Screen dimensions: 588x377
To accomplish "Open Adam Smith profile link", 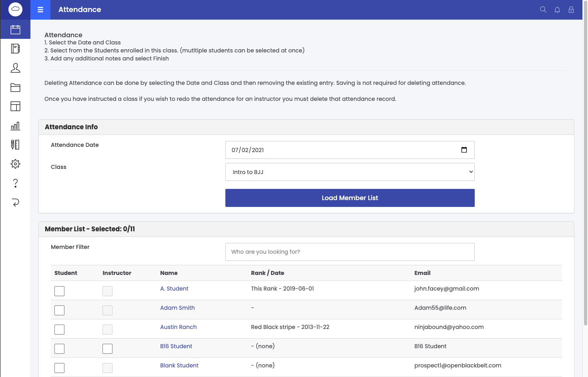I will pos(177,308).
